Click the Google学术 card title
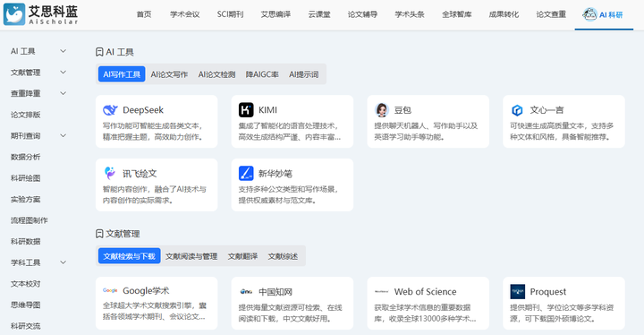The height and width of the screenshot is (335, 644). click(146, 291)
